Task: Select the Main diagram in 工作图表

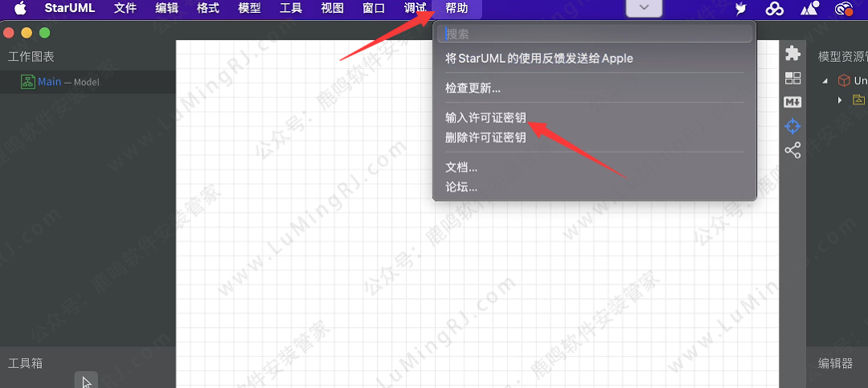Action: [88, 82]
